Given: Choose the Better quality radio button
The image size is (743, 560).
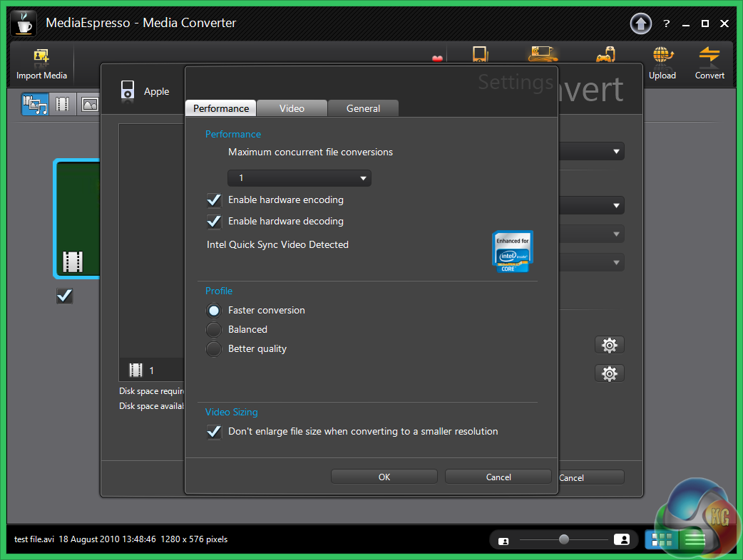Looking at the screenshot, I should pyautogui.click(x=214, y=349).
